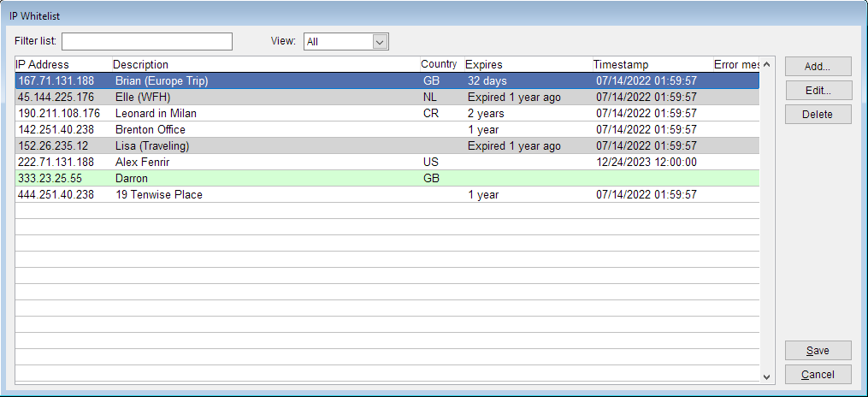Click the list scrollbar up arrow
This screenshot has height=397, width=868.
[766, 65]
